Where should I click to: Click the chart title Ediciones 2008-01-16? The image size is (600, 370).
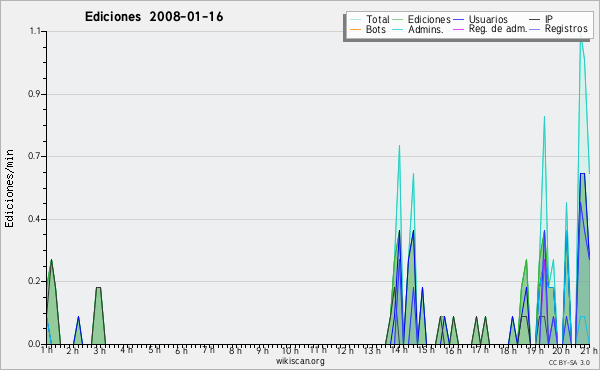pyautogui.click(x=154, y=16)
